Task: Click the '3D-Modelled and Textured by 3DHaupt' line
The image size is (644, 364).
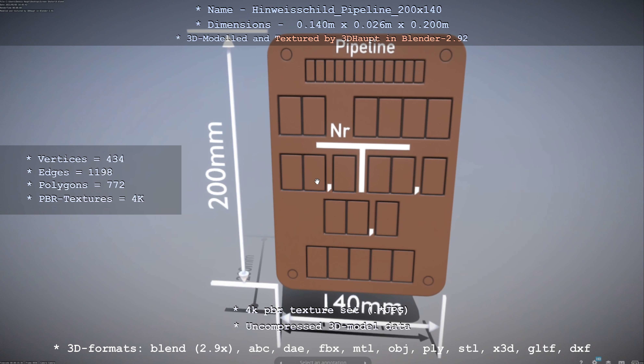Action: coord(322,38)
